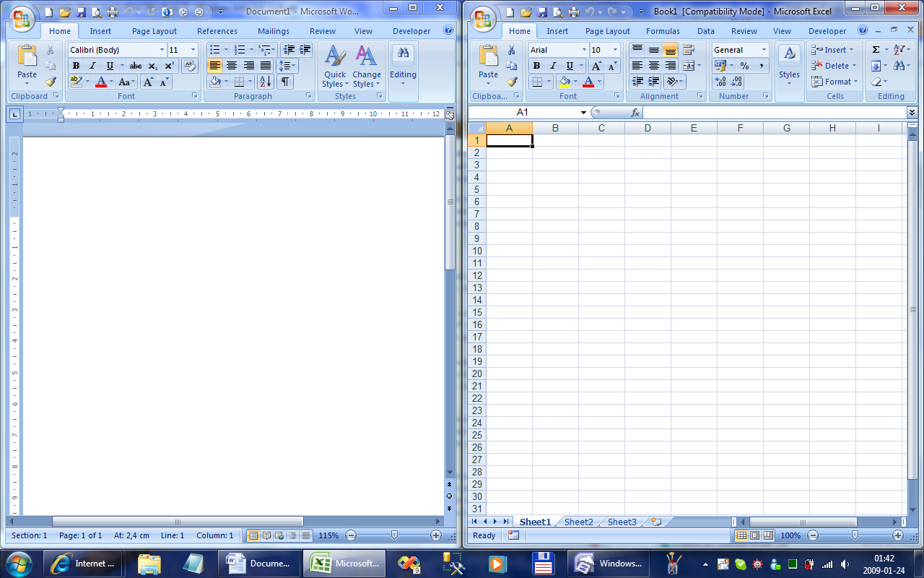Click Merge and Center in Excel
Viewport: 924px width, 578px height.
tap(689, 66)
